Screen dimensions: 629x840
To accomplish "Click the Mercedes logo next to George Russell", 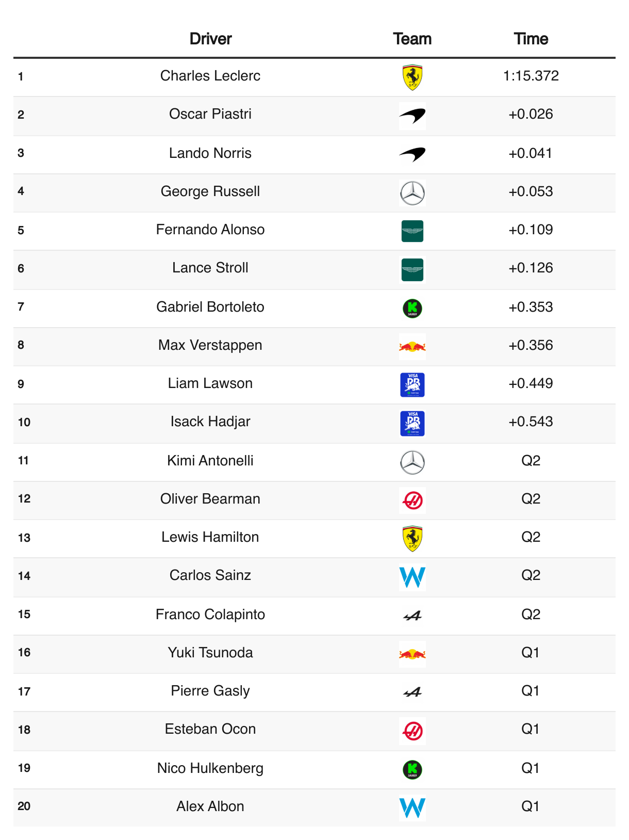I will [412, 193].
